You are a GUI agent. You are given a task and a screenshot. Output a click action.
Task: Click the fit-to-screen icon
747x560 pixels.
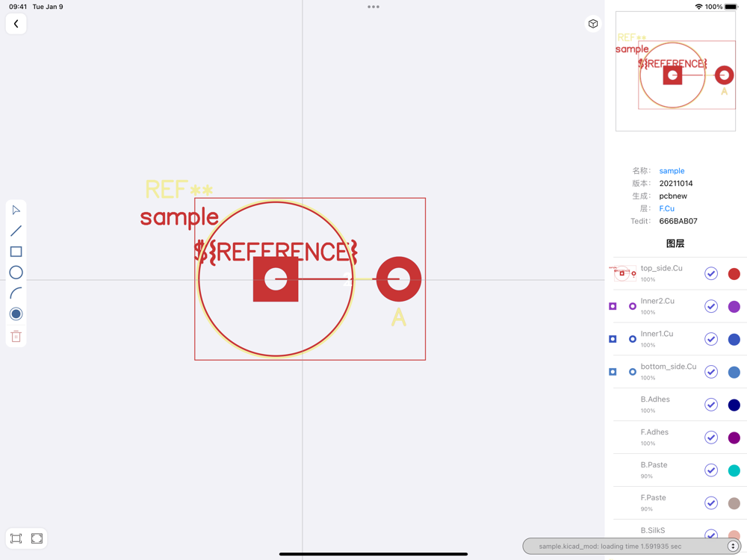click(x=16, y=538)
